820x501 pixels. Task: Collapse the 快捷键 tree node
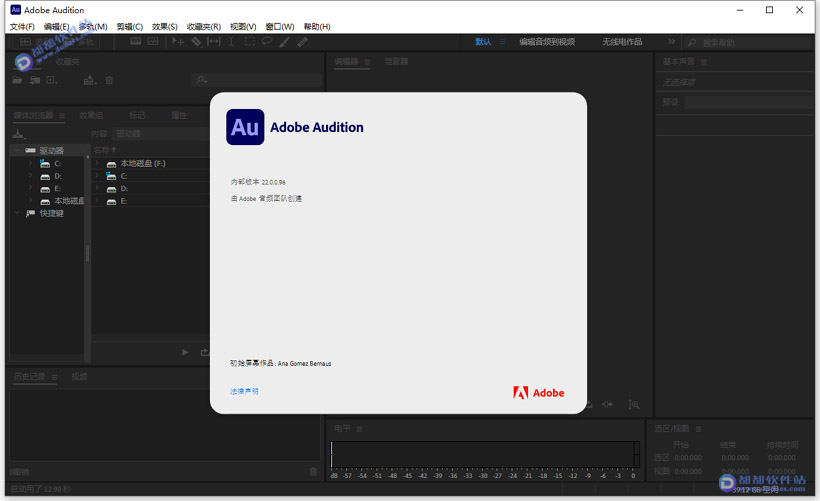click(x=17, y=213)
